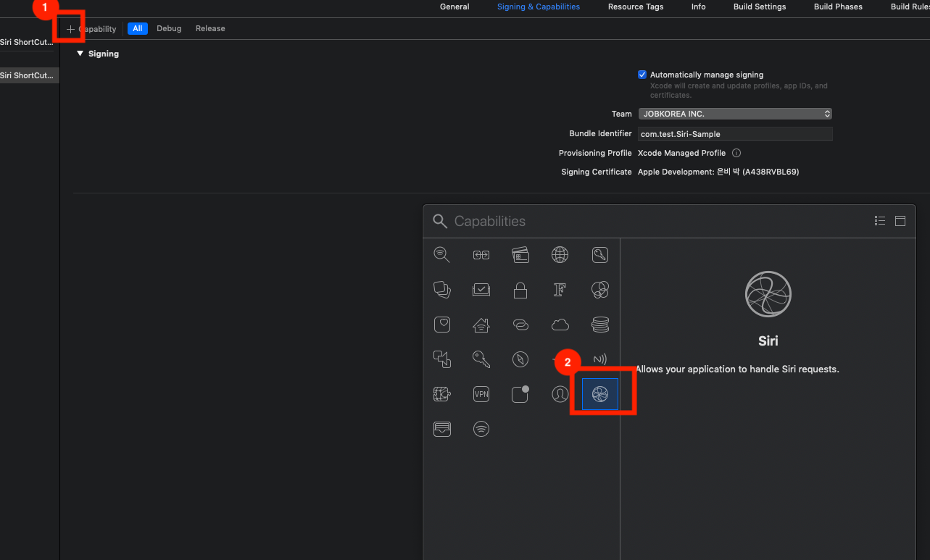Open the Build Settings tab
This screenshot has width=930, height=560.
tap(760, 7)
